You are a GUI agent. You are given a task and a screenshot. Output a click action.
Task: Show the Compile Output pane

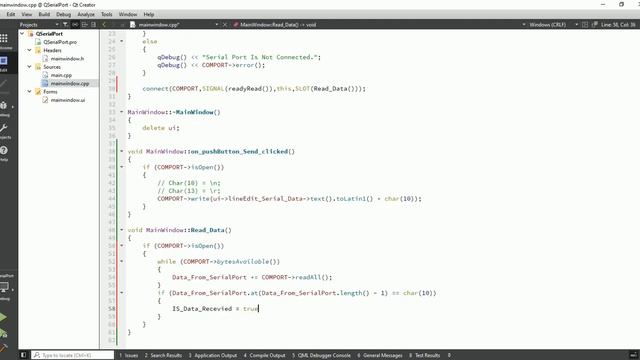pyautogui.click(x=264, y=356)
